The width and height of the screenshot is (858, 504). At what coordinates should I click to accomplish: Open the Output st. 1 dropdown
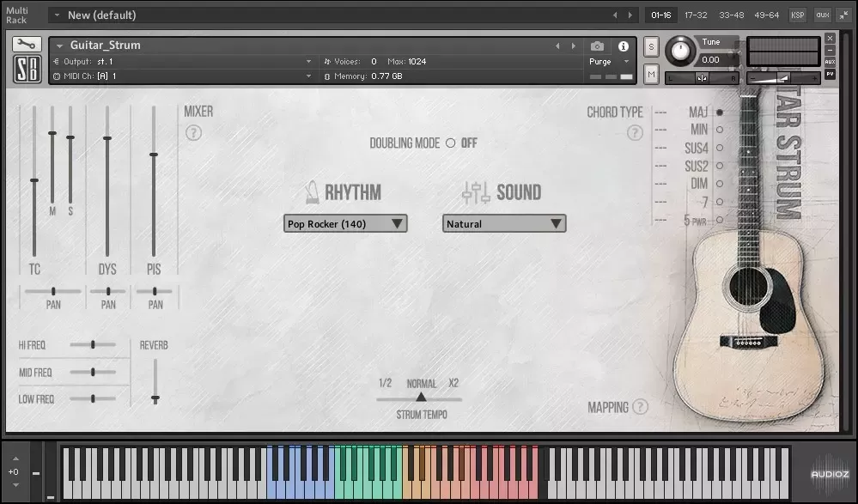tap(183, 61)
